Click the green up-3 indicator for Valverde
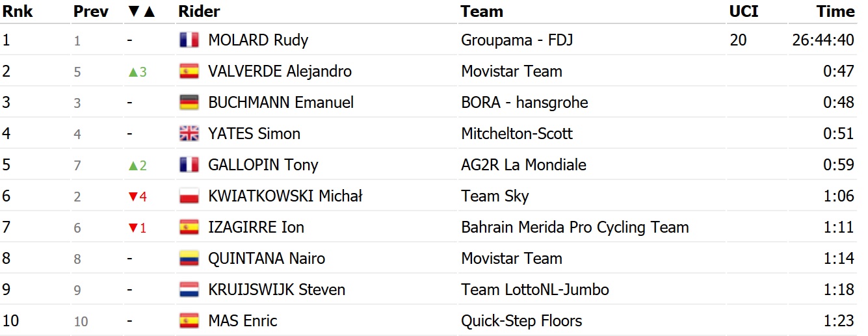This screenshot has width=868, height=336. click(137, 71)
